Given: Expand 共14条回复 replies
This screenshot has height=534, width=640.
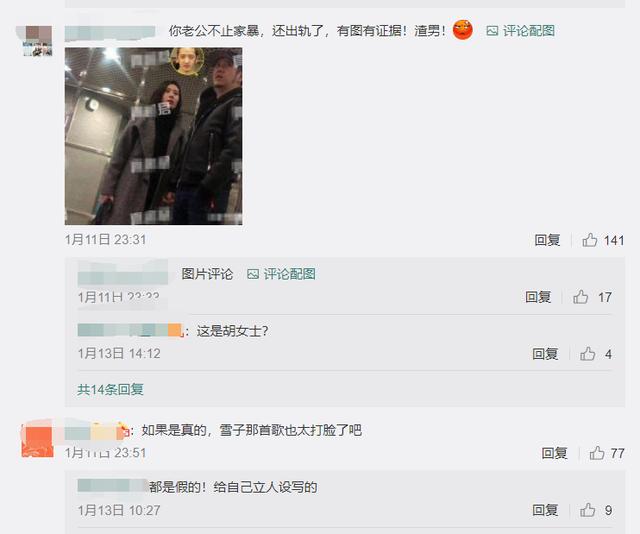Looking at the screenshot, I should pos(110,389).
